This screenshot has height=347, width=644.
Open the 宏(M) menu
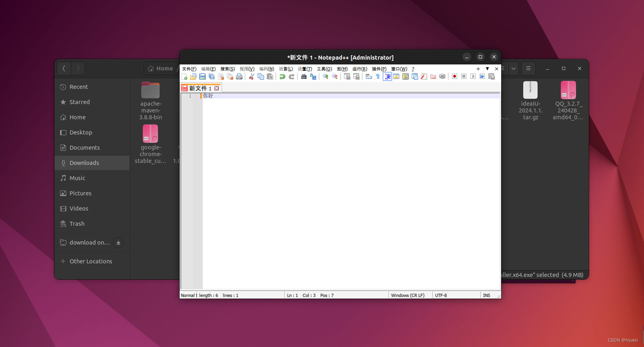[x=342, y=69]
